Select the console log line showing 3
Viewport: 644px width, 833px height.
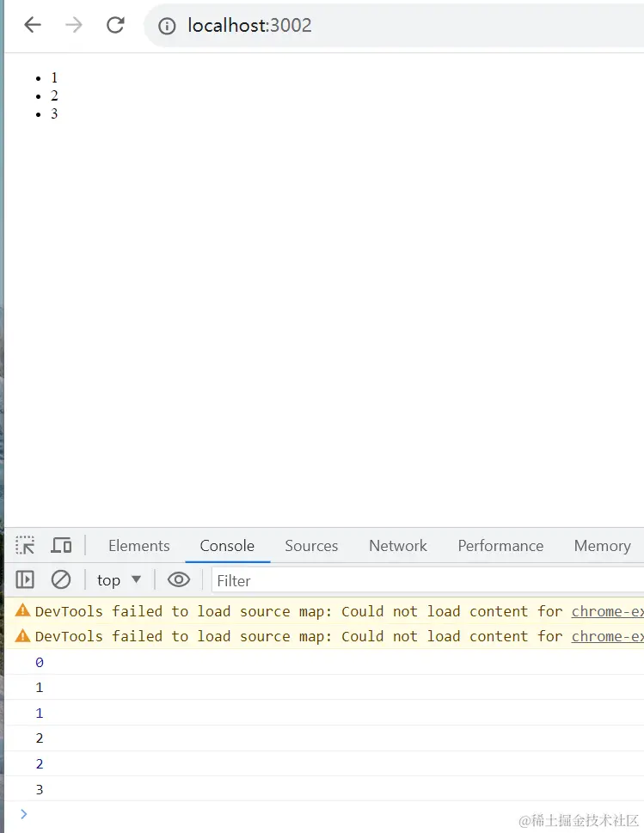(x=324, y=789)
